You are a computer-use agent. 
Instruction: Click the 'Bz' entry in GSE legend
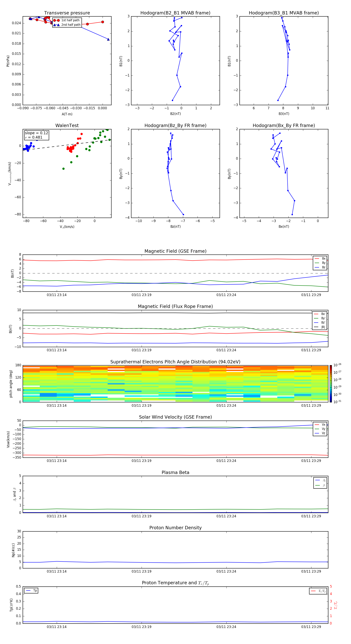click(320, 268)
